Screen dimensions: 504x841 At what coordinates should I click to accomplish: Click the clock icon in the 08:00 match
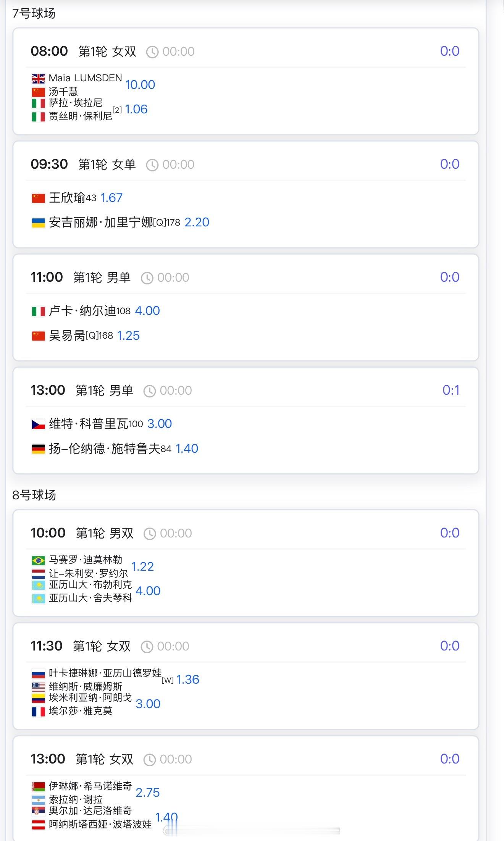point(152,52)
